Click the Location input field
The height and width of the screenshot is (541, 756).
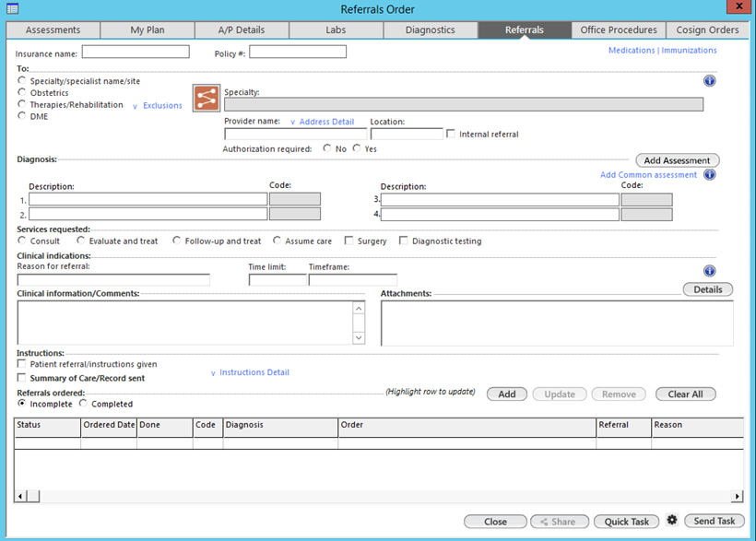pos(407,134)
